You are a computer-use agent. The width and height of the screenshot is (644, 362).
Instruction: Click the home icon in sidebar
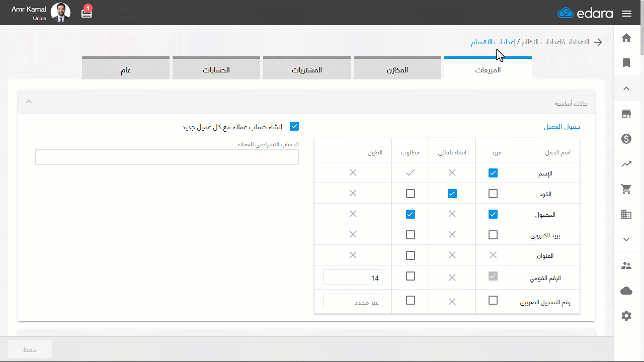626,38
